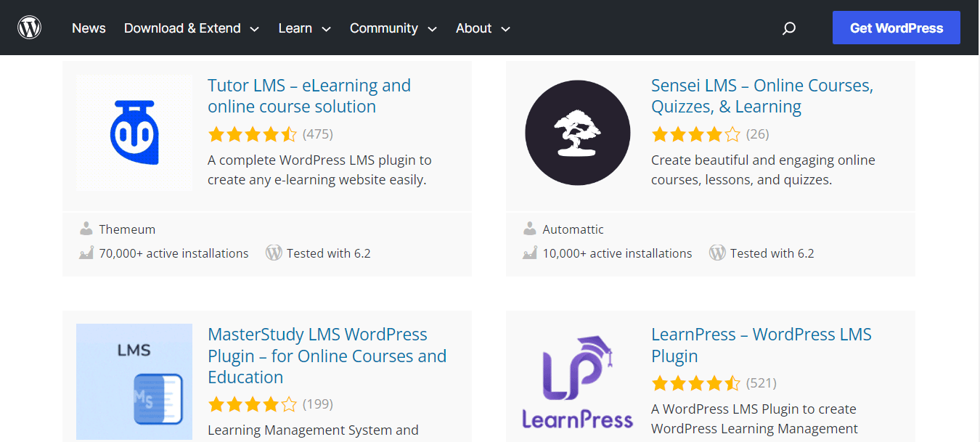Click the (199) review count
The image size is (980, 442).
(318, 404)
